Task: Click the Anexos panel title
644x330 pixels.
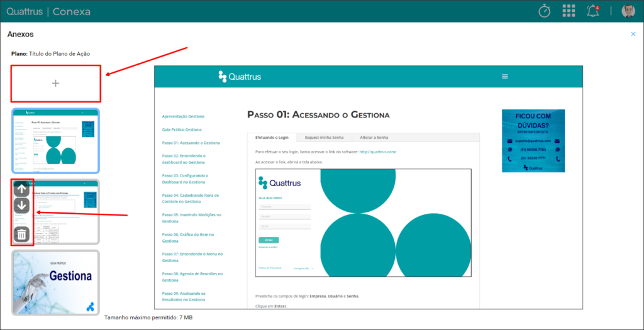Action: (x=21, y=35)
